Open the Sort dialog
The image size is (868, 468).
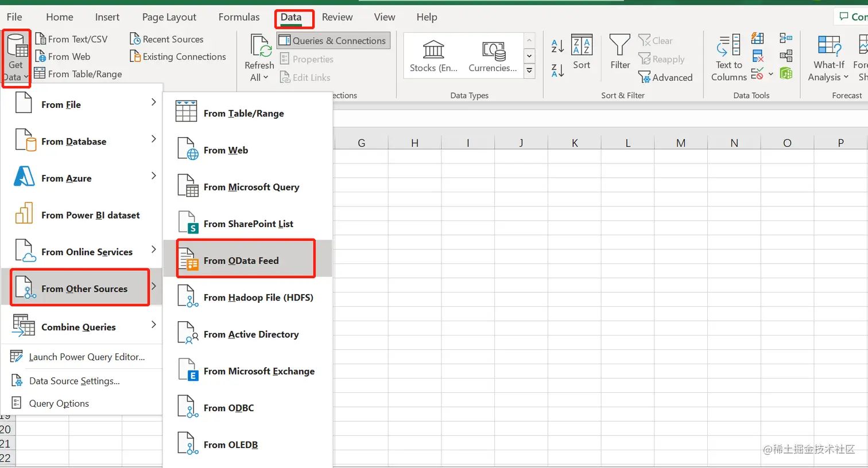tap(582, 52)
